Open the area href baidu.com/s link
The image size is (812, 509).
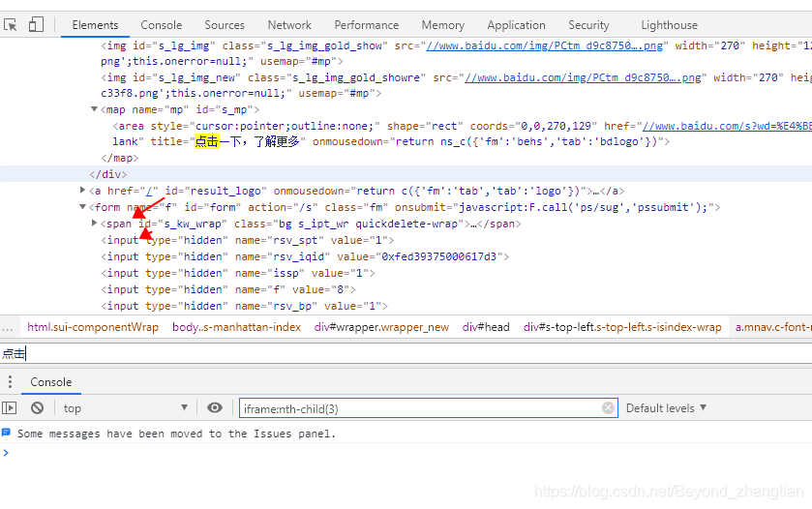tap(727, 126)
